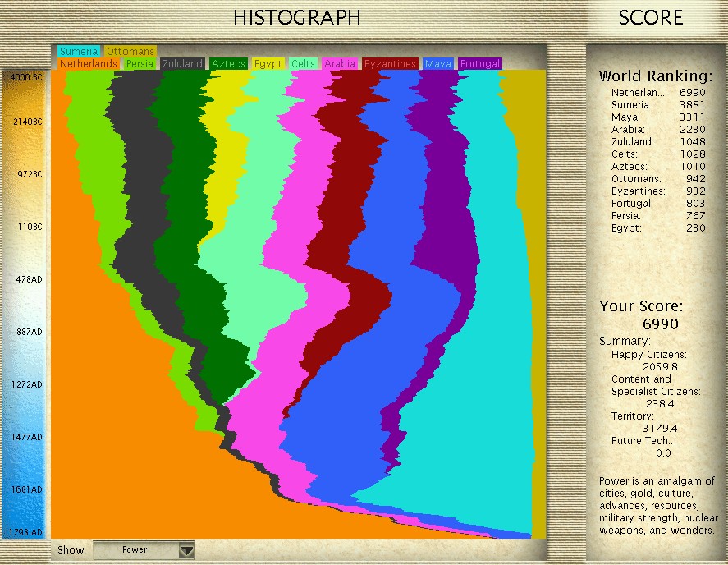The height and width of the screenshot is (565, 728).
Task: Select Persia ranking row with 767
Action: 658,216
